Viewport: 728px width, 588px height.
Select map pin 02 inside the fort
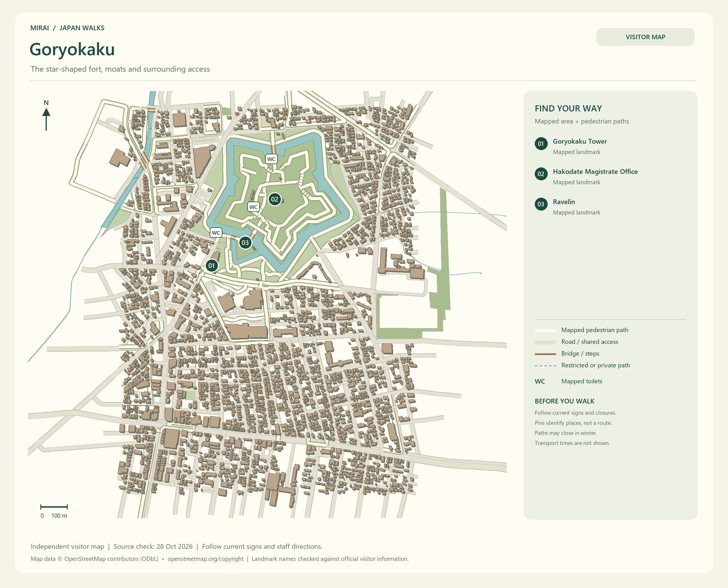pos(274,199)
